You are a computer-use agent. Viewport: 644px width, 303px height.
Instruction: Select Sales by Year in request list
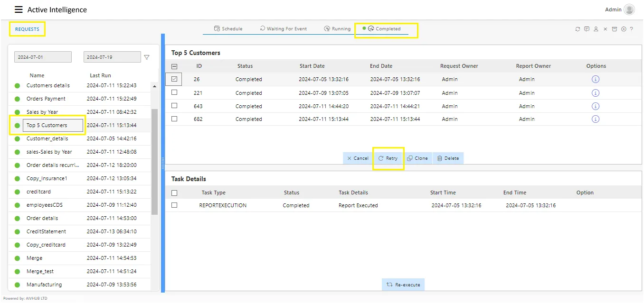42,112
